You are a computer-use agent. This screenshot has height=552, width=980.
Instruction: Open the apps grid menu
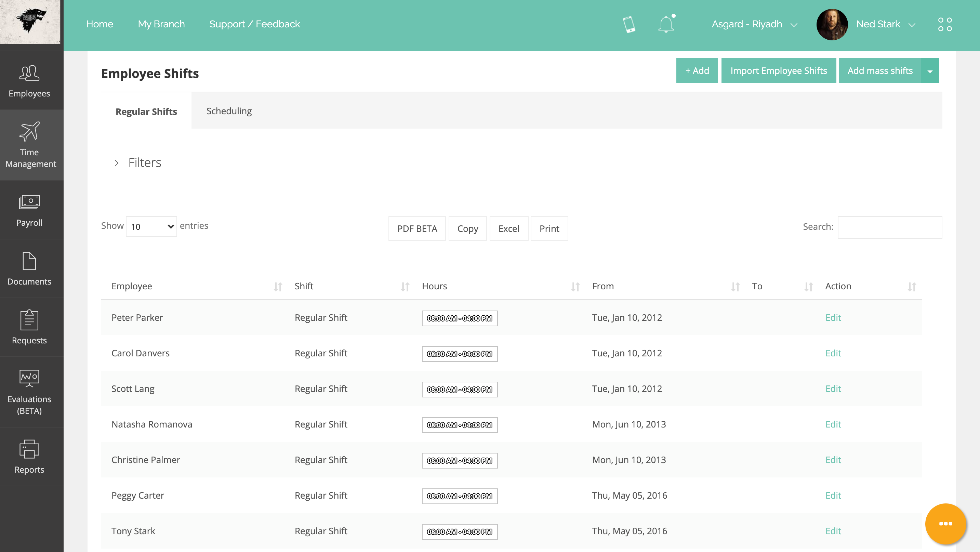coord(945,24)
